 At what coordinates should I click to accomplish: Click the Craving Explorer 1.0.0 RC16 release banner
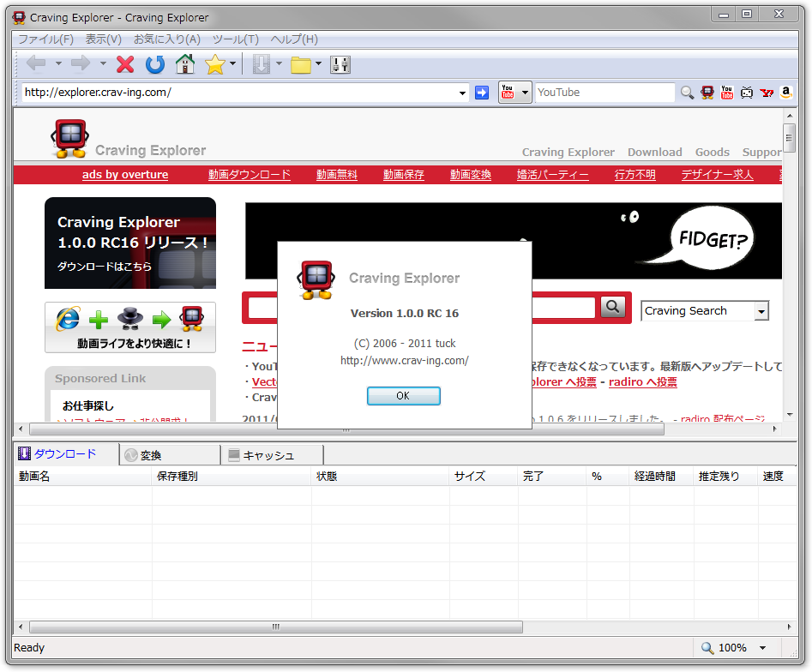click(130, 243)
